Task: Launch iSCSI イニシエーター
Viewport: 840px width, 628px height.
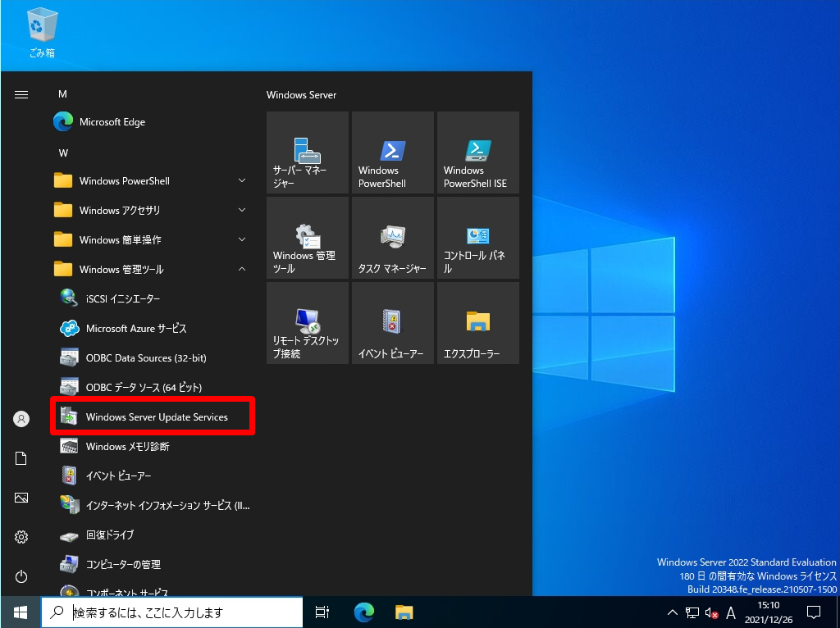Action: pos(152,298)
